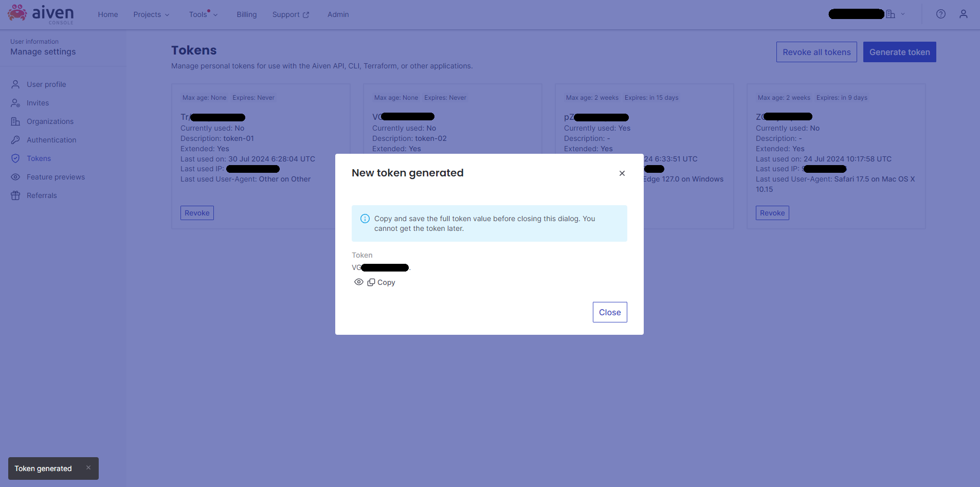This screenshot has width=980, height=487.
Task: Expand the Projects dropdown
Action: (151, 14)
